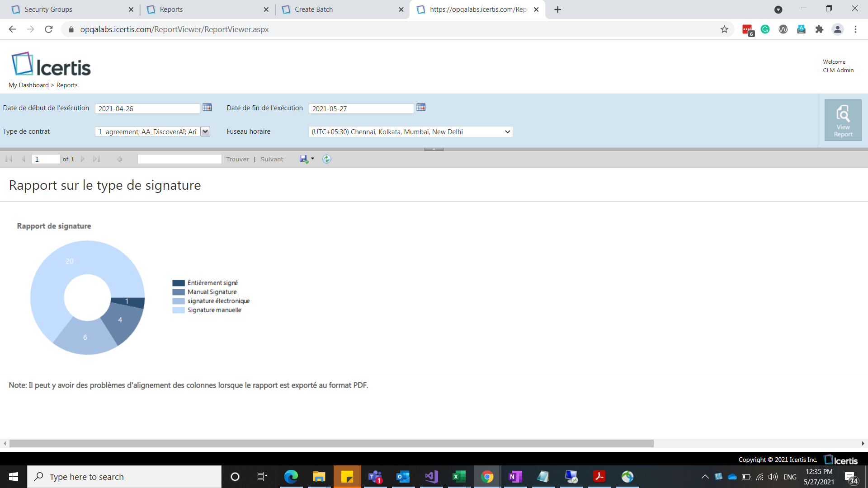Image resolution: width=868 pixels, height=488 pixels.
Task: Click the Signature manuelle legend color swatch
Action: coord(178,310)
